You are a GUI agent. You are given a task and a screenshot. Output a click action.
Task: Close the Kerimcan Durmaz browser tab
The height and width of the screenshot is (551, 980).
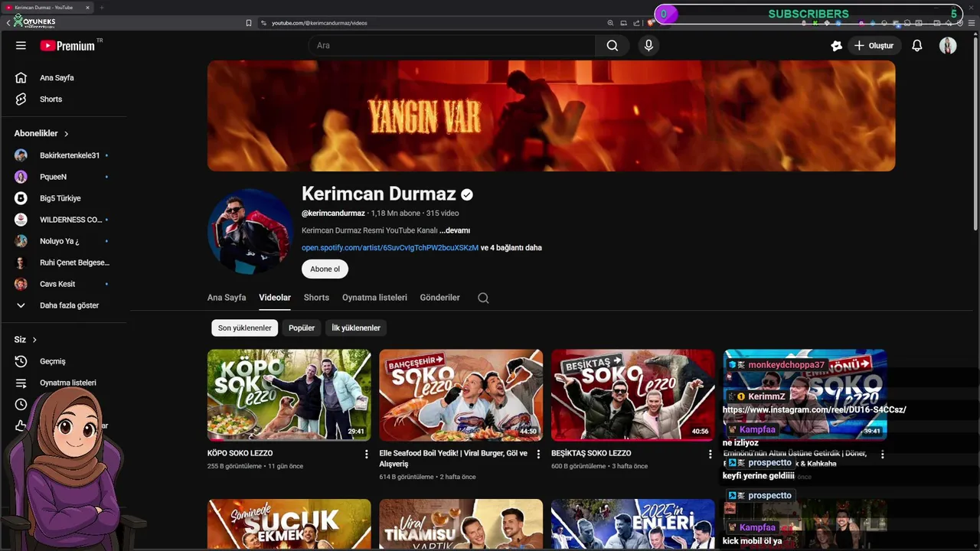pyautogui.click(x=87, y=8)
